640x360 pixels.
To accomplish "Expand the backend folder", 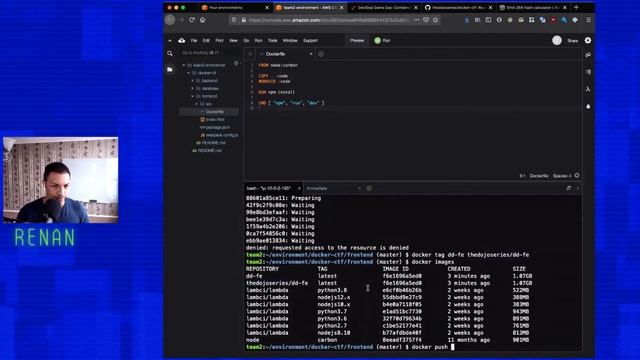I will point(193,81).
